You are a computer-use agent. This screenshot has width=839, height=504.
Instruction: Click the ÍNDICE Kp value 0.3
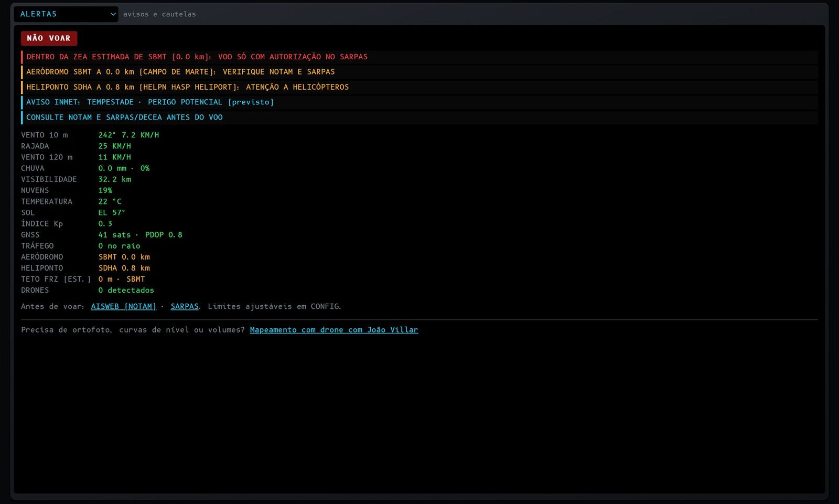click(105, 223)
